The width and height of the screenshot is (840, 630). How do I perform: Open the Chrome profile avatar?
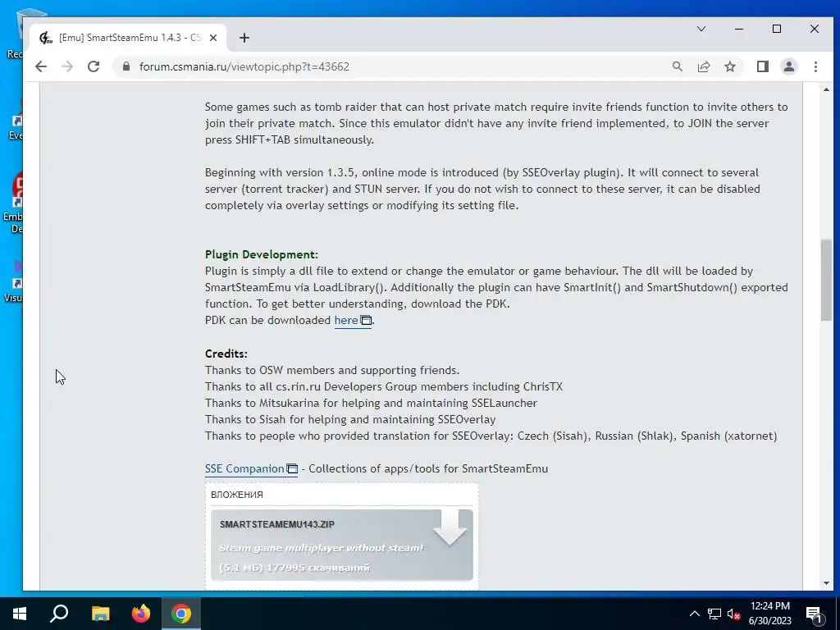click(x=788, y=66)
